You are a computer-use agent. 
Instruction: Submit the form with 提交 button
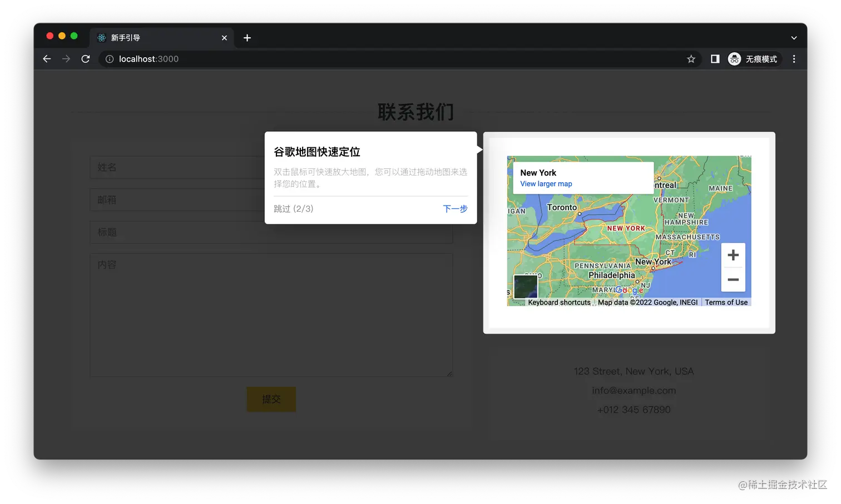(x=271, y=399)
